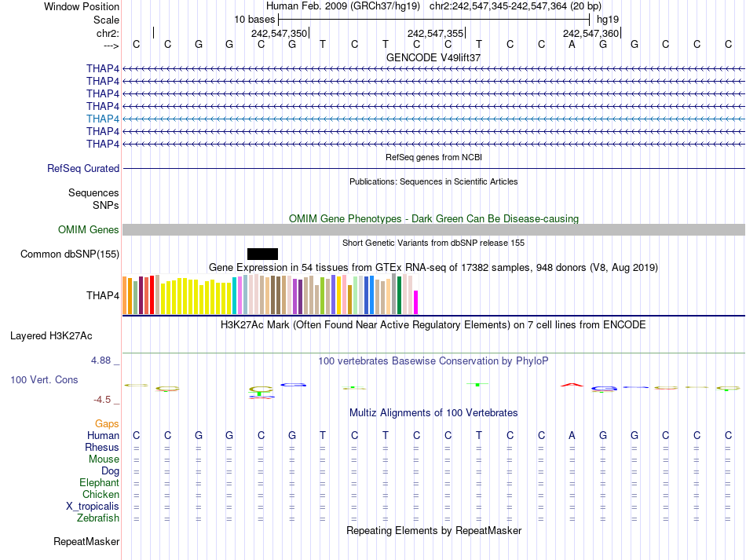Select the light-blue highlighted THAP4 transcript label

click(103, 119)
